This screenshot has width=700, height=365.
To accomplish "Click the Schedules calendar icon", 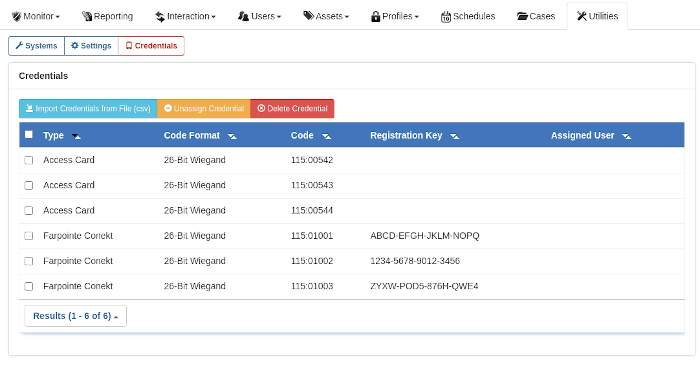I will (x=446, y=17).
